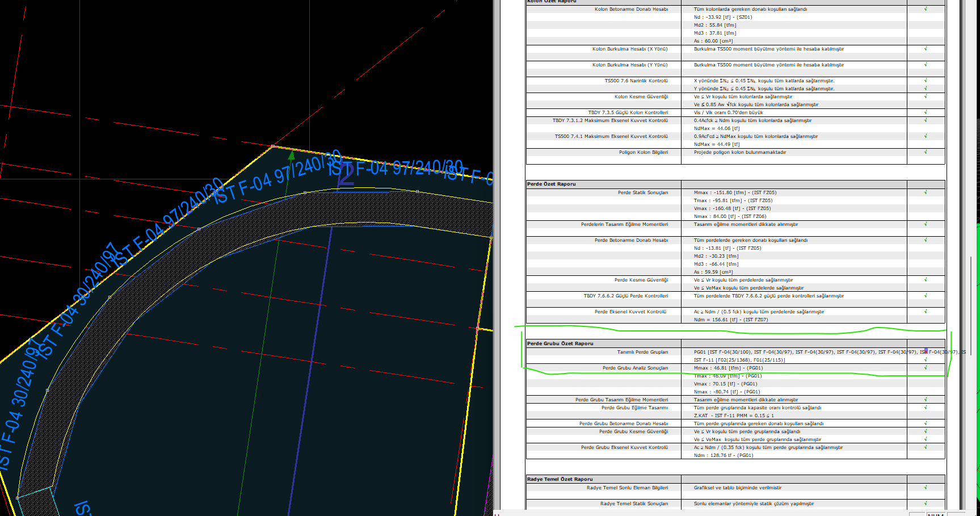Image resolution: width=980 pixels, height=516 pixels.
Task: Click 'Grafiksel ve tablo biçiminde verilmiştir' text
Action: [x=738, y=488]
